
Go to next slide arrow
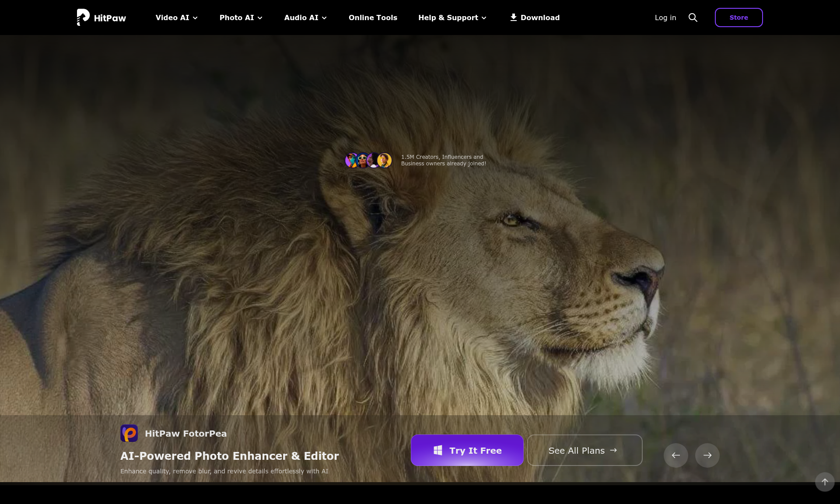coord(707,455)
